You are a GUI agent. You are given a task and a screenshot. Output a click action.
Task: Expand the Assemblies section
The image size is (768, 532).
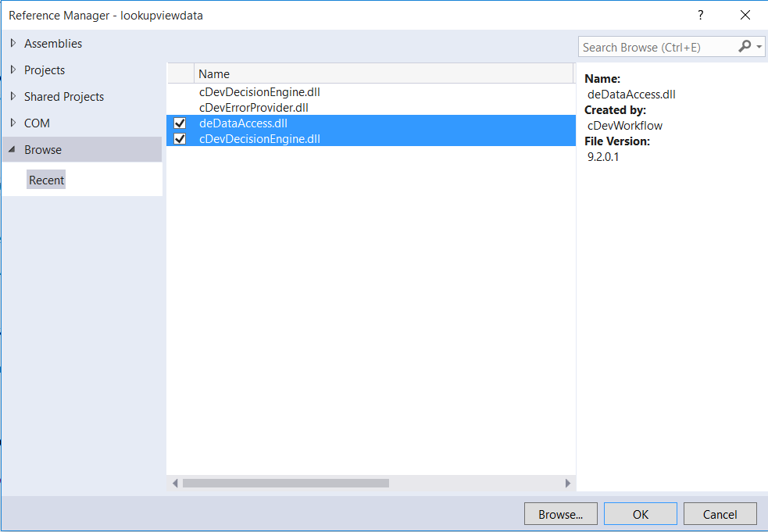point(13,44)
